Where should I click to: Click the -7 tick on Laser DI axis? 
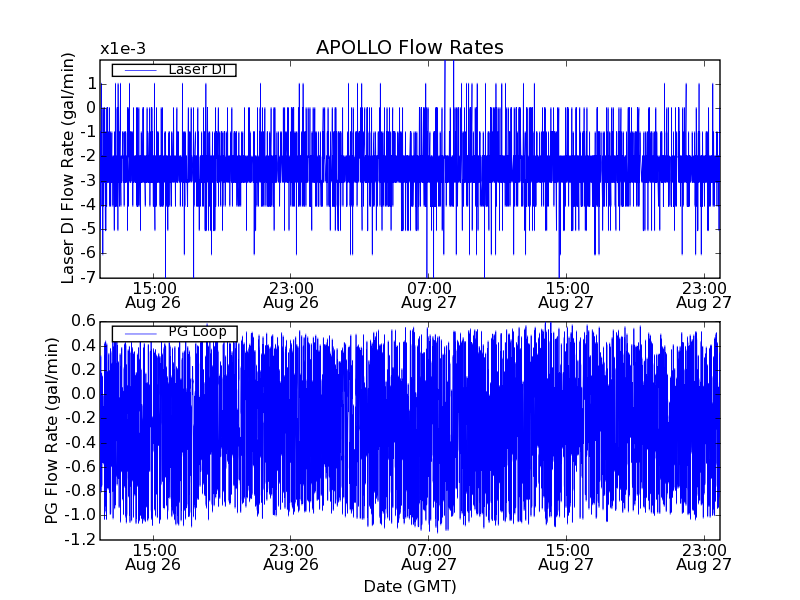coord(88,277)
